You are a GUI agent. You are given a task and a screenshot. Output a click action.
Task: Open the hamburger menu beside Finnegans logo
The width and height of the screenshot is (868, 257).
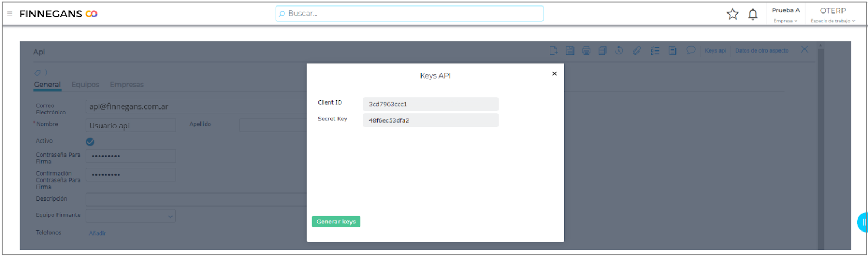[10, 14]
